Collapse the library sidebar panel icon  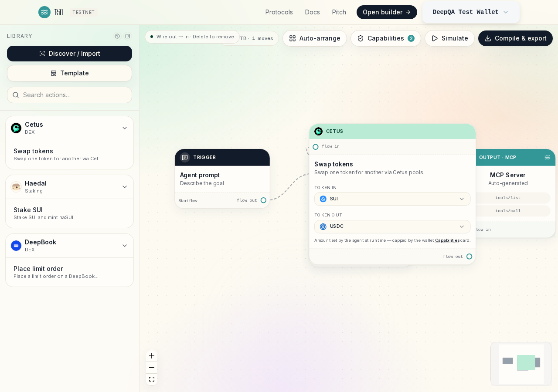point(128,36)
